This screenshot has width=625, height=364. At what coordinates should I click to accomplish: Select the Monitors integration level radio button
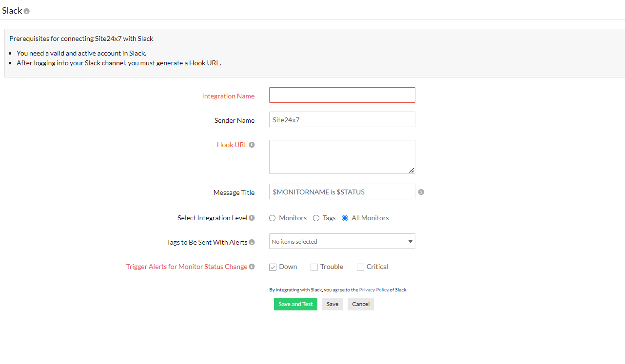272,218
